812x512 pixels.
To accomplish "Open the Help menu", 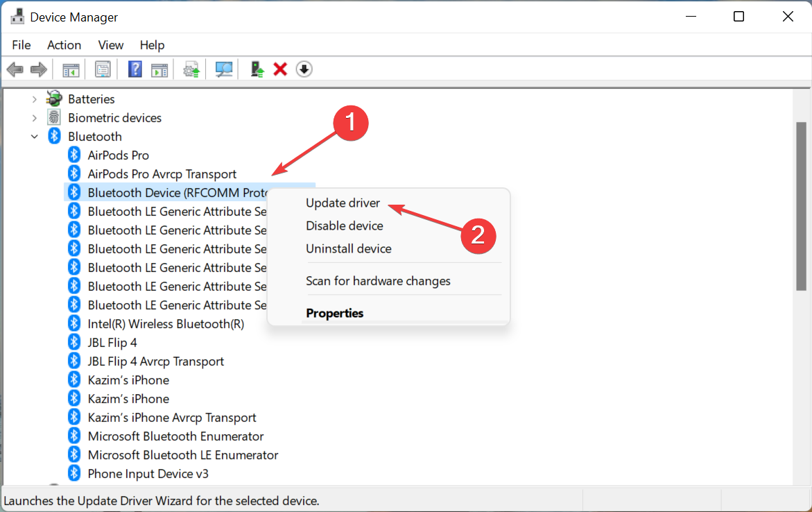I will (x=152, y=45).
